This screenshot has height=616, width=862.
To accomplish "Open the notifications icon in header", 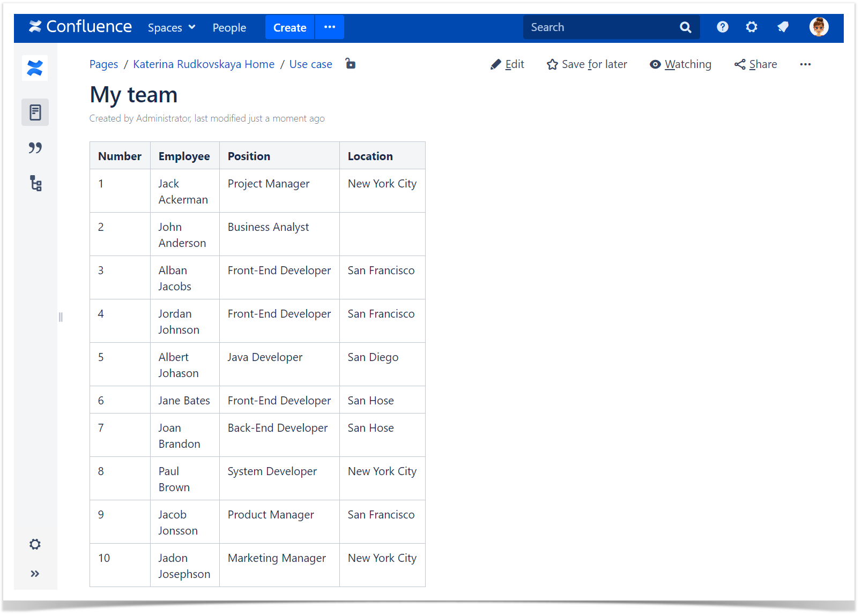I will [x=783, y=27].
